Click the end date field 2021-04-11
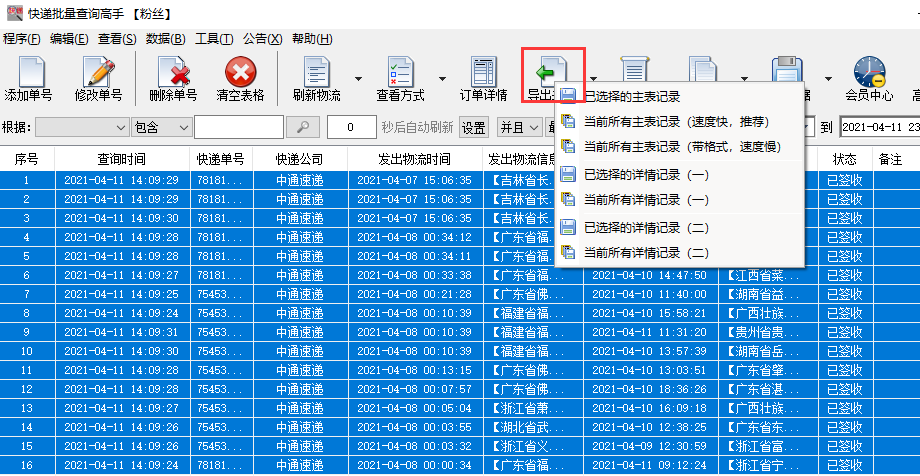Image resolution: width=920 pixels, height=476 pixels. coord(880,127)
